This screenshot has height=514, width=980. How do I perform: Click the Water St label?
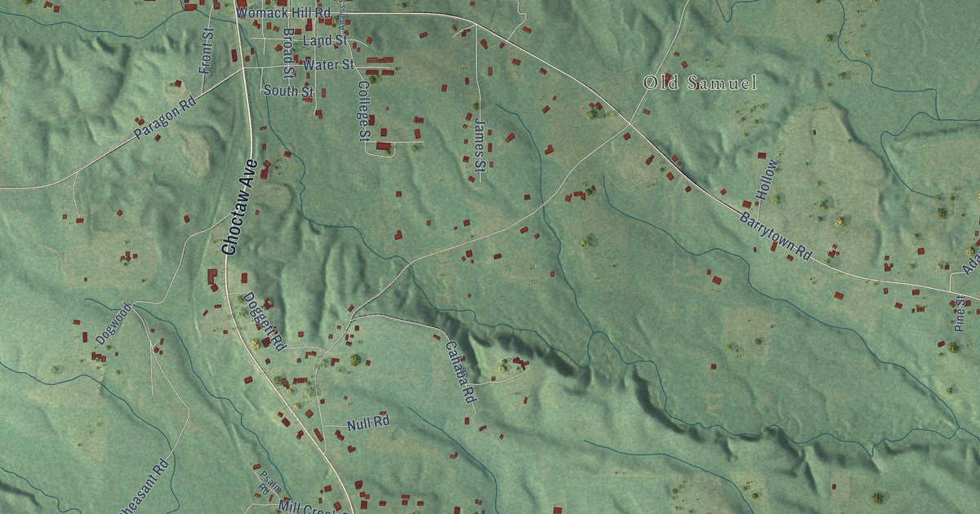point(328,64)
